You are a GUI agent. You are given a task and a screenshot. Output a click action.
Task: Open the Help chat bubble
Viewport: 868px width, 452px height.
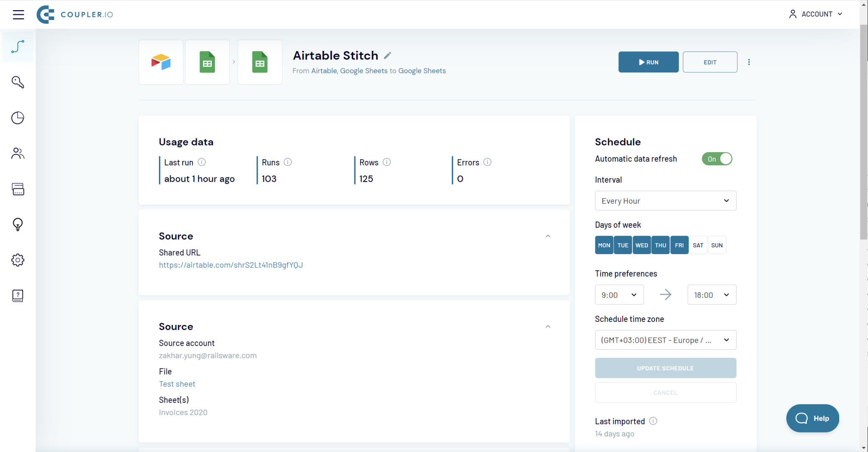point(812,418)
